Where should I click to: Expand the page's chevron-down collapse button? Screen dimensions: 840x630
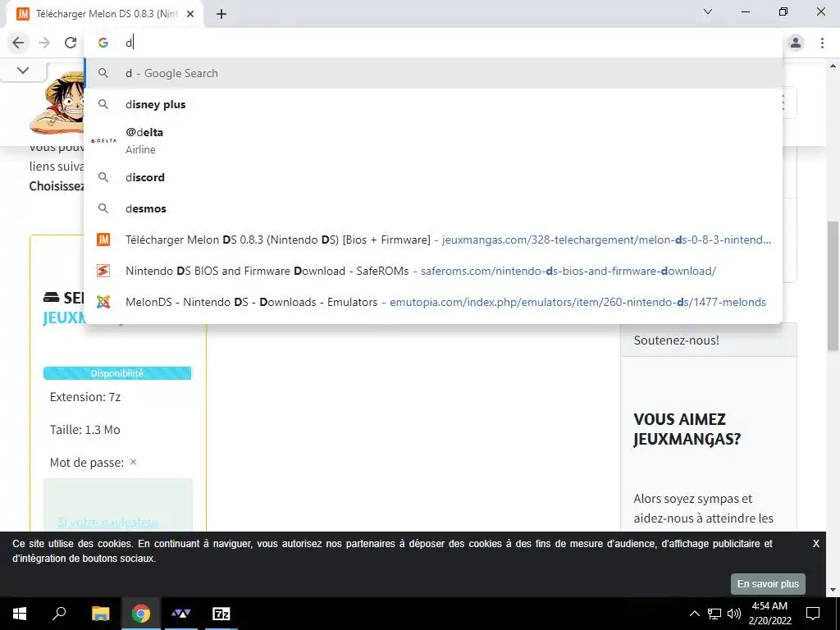23,71
